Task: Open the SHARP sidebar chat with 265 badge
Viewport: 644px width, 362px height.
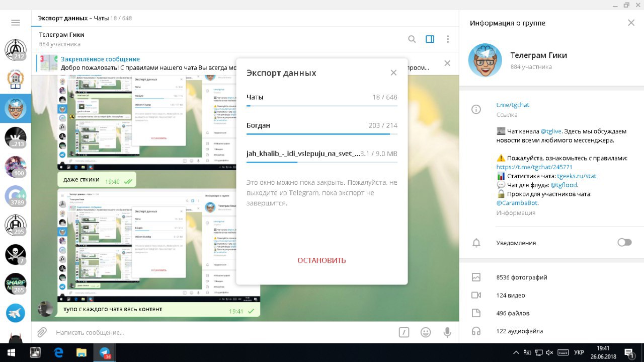Action: [x=15, y=284]
